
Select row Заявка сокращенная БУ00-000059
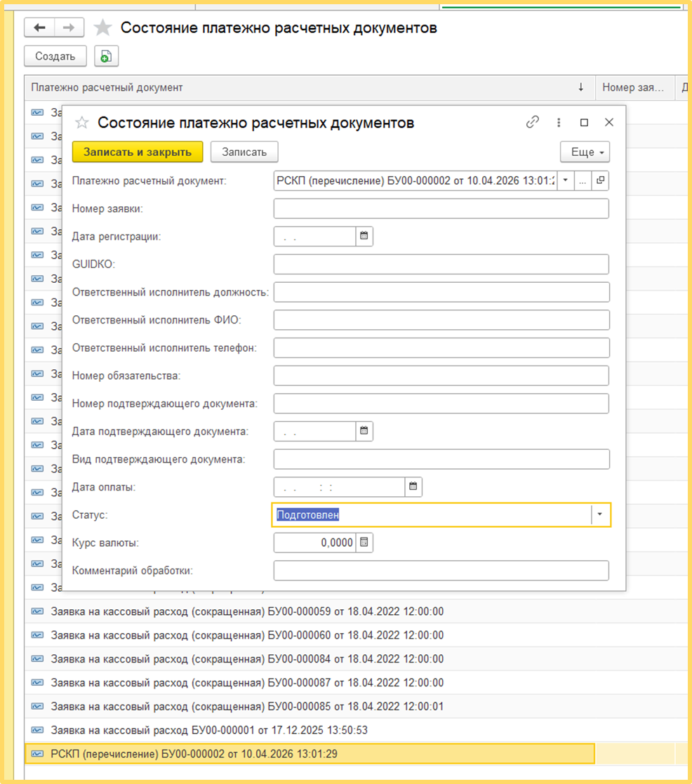tap(310, 611)
